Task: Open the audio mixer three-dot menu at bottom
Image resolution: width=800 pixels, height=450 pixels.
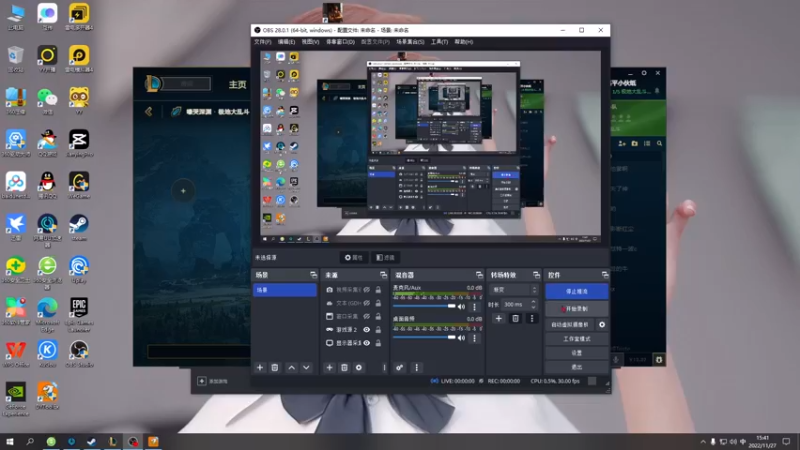Action: 416,367
